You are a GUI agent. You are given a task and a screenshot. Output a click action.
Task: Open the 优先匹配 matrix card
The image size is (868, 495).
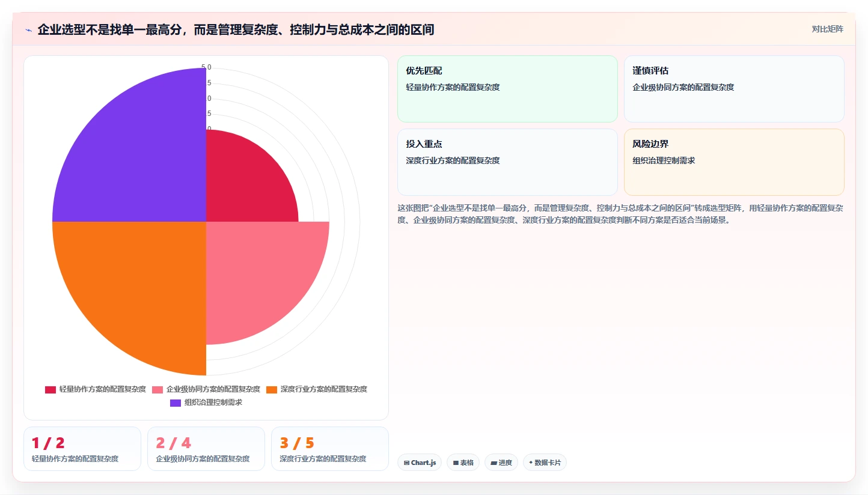click(507, 89)
